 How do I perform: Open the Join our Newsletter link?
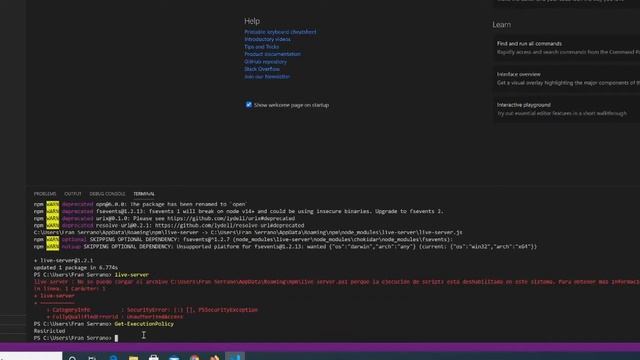point(267,76)
